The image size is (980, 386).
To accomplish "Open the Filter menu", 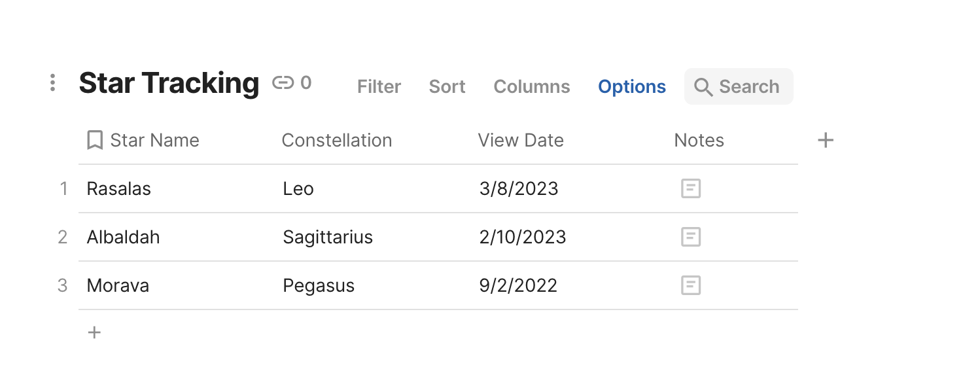I will coord(379,86).
